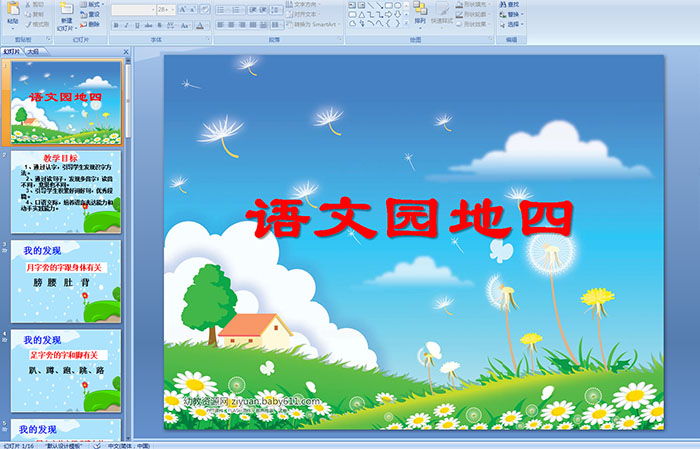Toggle Underline formatting

[x=138, y=25]
